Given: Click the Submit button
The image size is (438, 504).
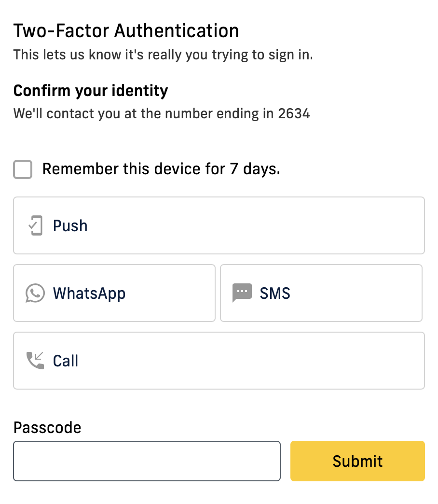Looking at the screenshot, I should (x=357, y=461).
